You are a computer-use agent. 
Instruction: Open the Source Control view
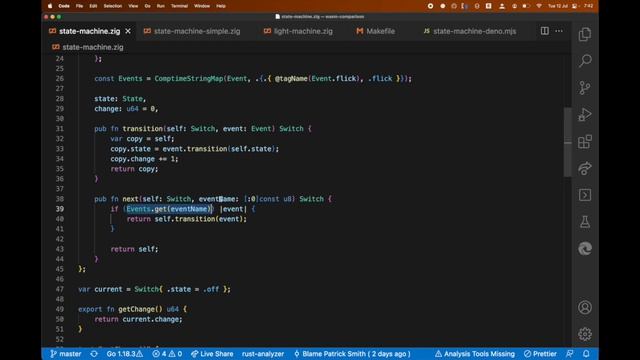[584, 88]
